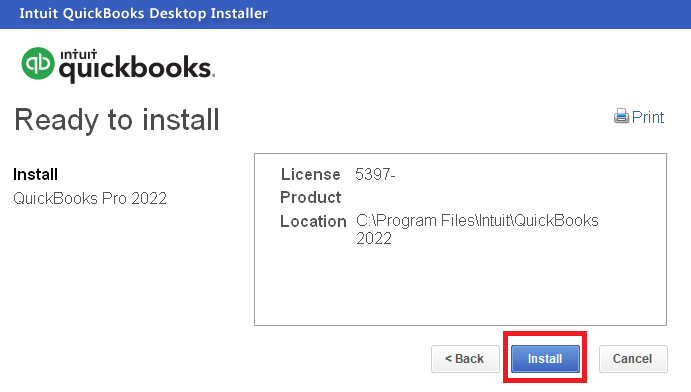Click the Location label in summary box
Screen dimensions: 691x392
313,221
